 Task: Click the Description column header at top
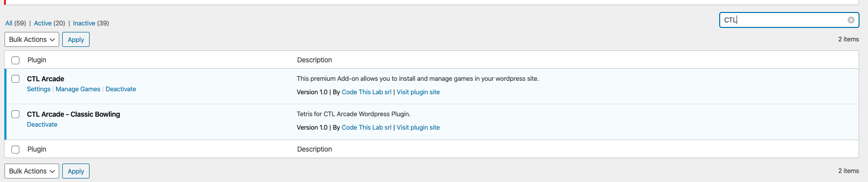coord(315,60)
